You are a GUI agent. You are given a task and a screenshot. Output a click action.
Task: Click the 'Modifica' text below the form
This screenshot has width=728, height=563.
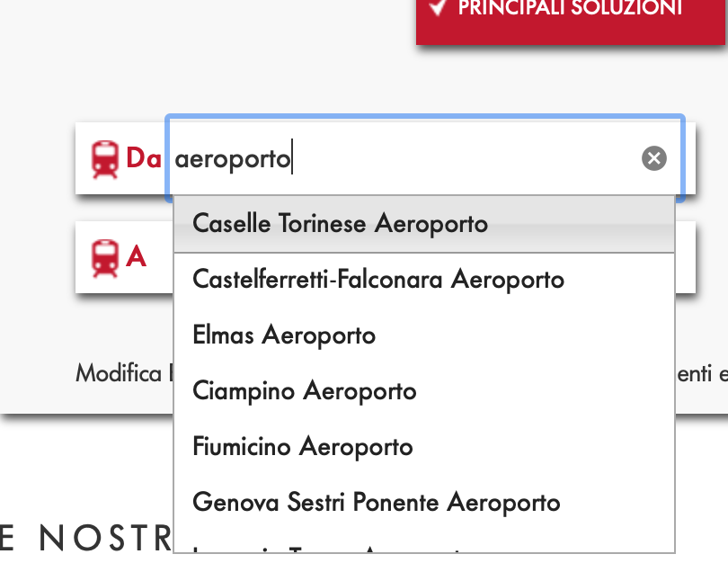tap(119, 373)
